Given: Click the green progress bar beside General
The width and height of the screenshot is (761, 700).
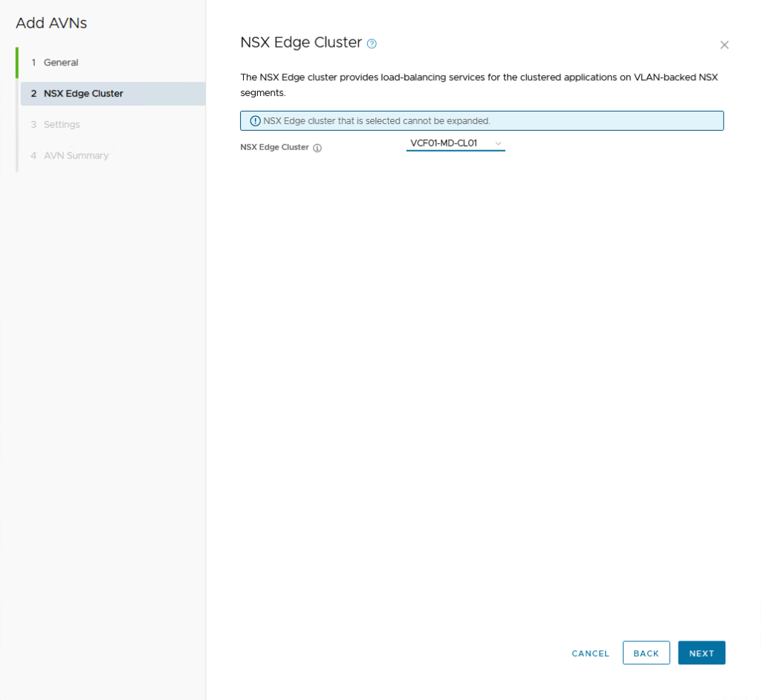Looking at the screenshot, I should click(x=17, y=62).
